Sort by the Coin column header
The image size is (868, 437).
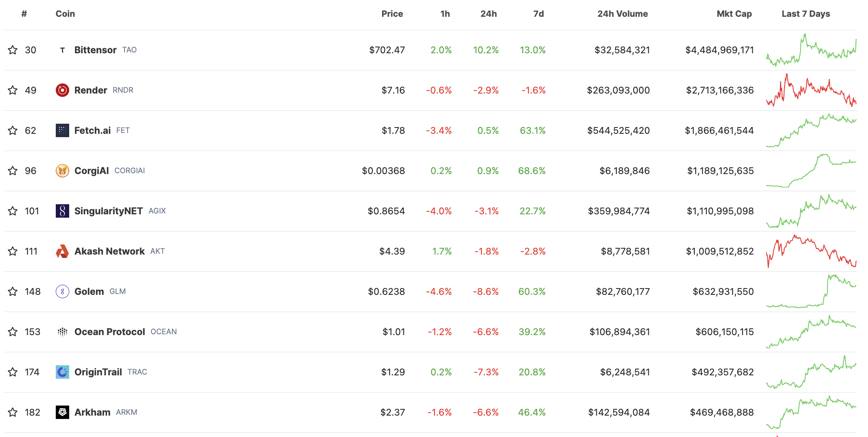(65, 14)
